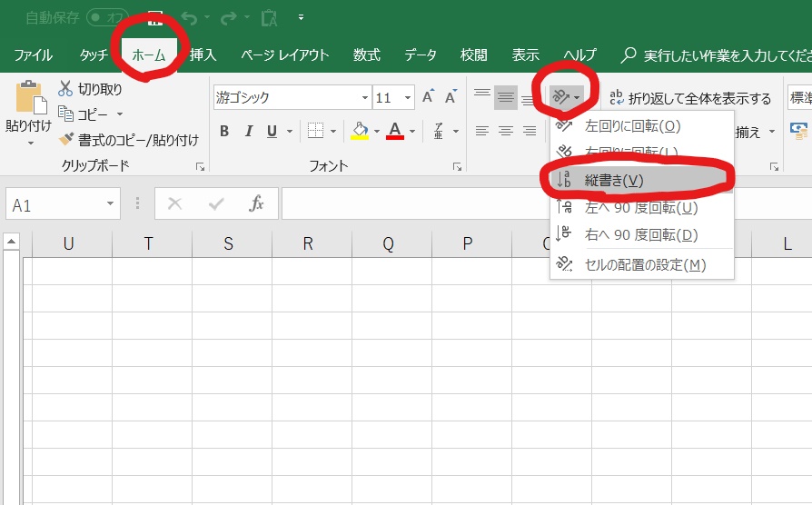Choose 左へ 90 度回転(U) option

pyautogui.click(x=641, y=207)
